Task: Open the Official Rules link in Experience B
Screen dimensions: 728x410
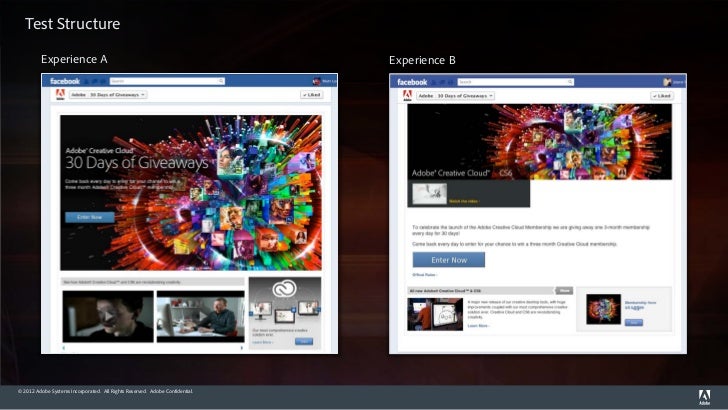Action: (424, 275)
